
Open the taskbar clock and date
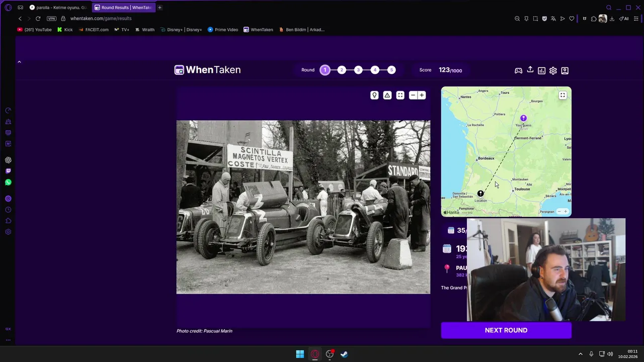tap(628, 354)
